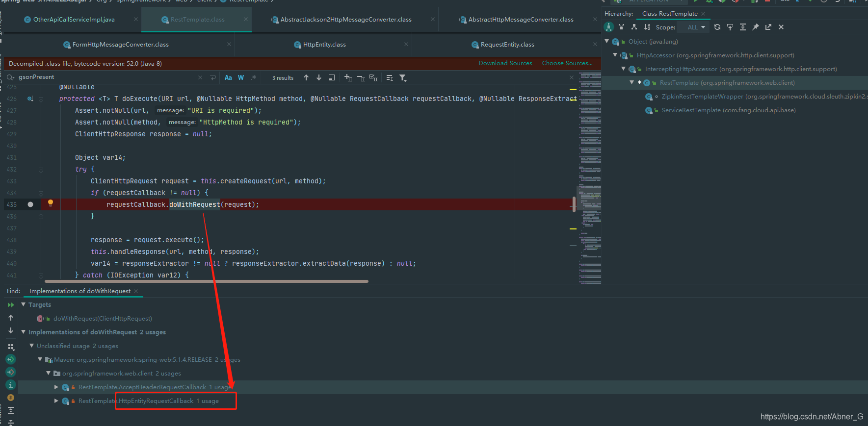Click Choose Sources link
Image resolution: width=868 pixels, height=426 pixels.
[567, 63]
